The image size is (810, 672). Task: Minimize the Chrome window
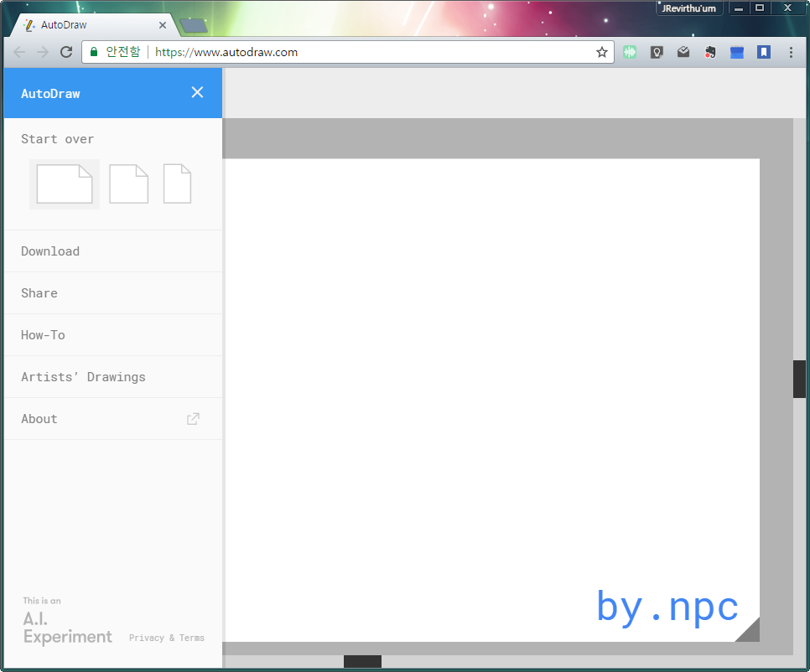739,8
